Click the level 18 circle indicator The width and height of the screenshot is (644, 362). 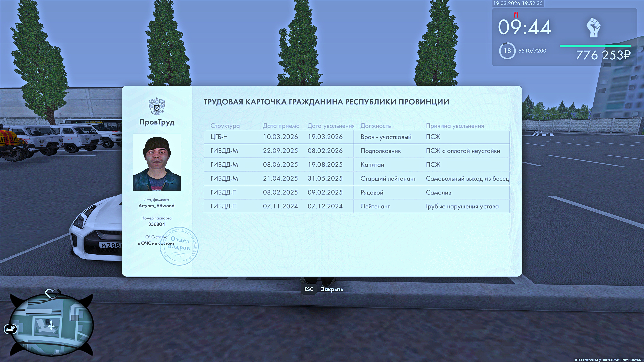(507, 51)
